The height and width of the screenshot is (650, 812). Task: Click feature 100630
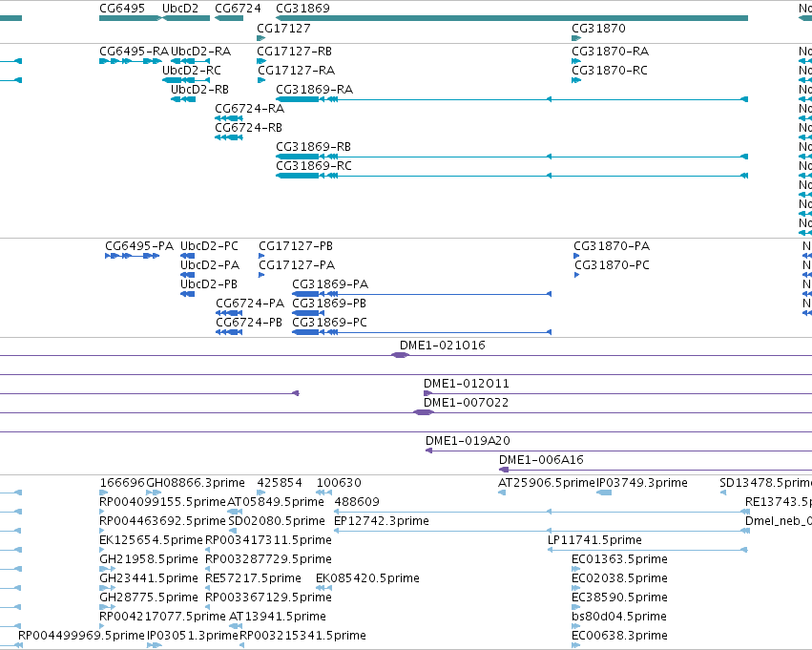[339, 483]
